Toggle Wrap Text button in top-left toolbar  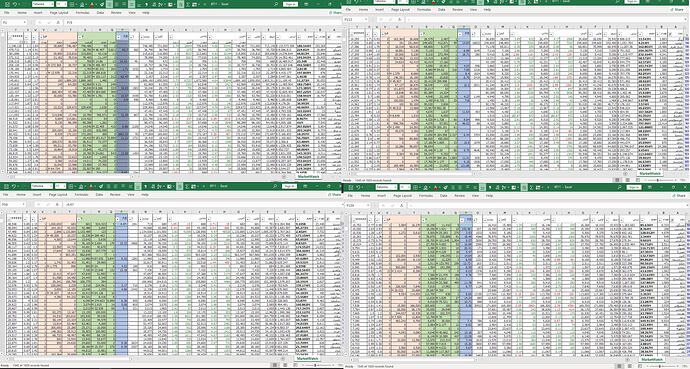tap(132, 4)
